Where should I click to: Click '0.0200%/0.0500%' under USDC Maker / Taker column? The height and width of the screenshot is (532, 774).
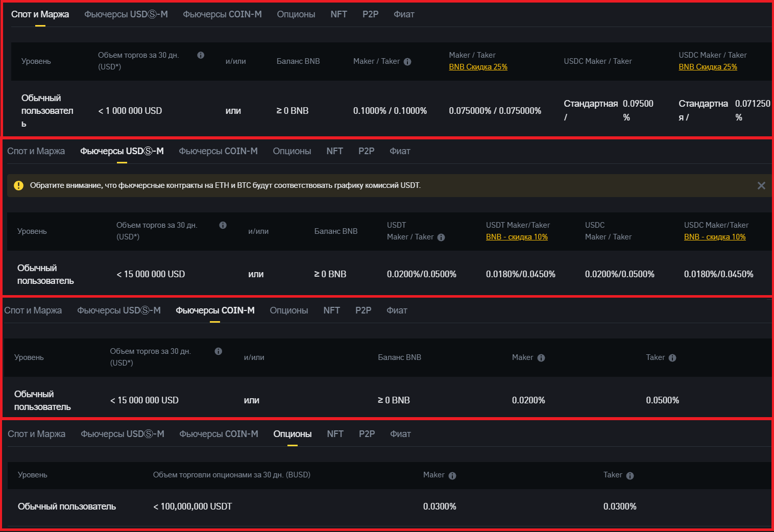pos(620,274)
